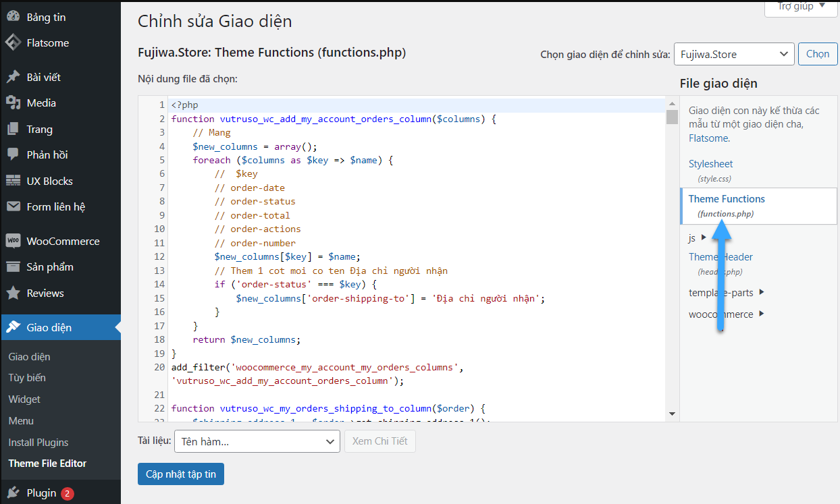Go to Widget submenu link
Viewport: 840px width, 504px height.
24,399
